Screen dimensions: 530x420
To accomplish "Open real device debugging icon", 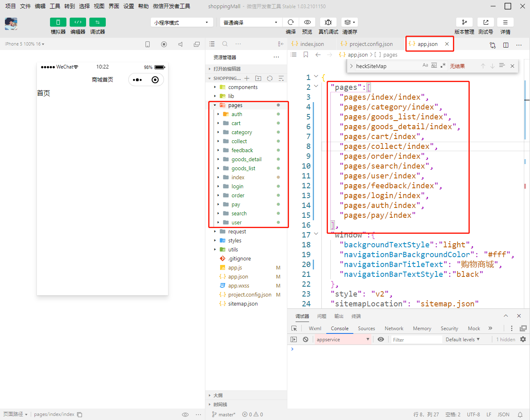I will click(328, 22).
